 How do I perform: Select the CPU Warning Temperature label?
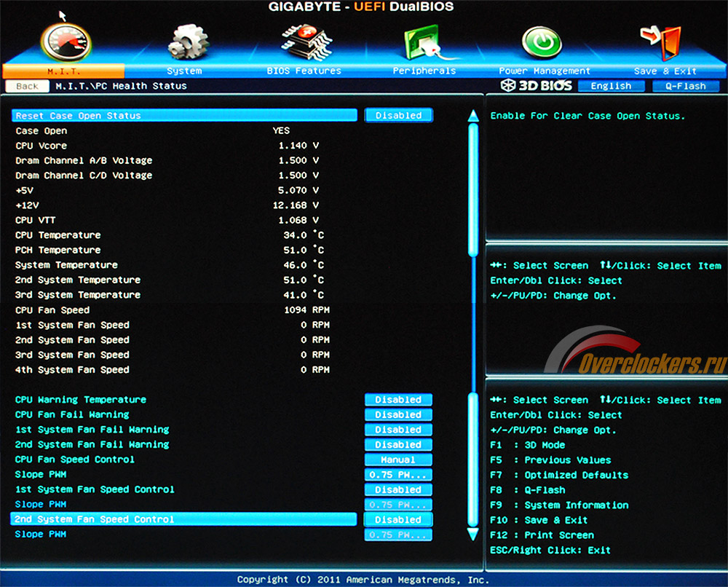click(x=81, y=399)
